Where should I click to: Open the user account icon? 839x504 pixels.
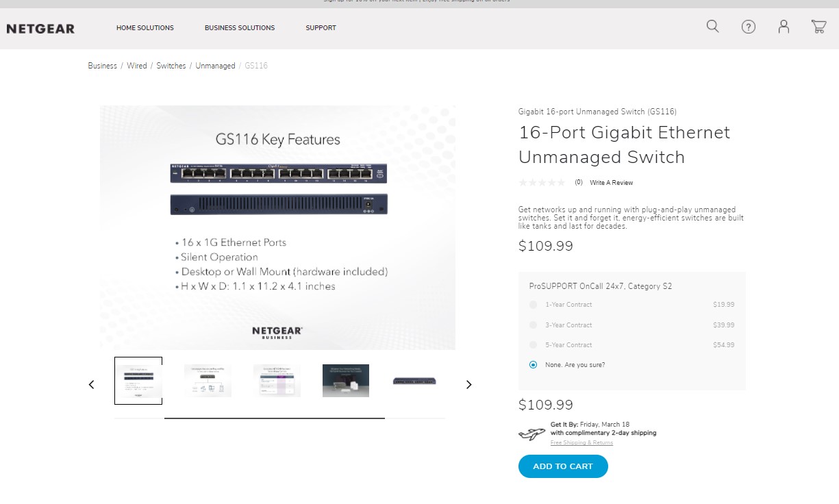tap(784, 27)
